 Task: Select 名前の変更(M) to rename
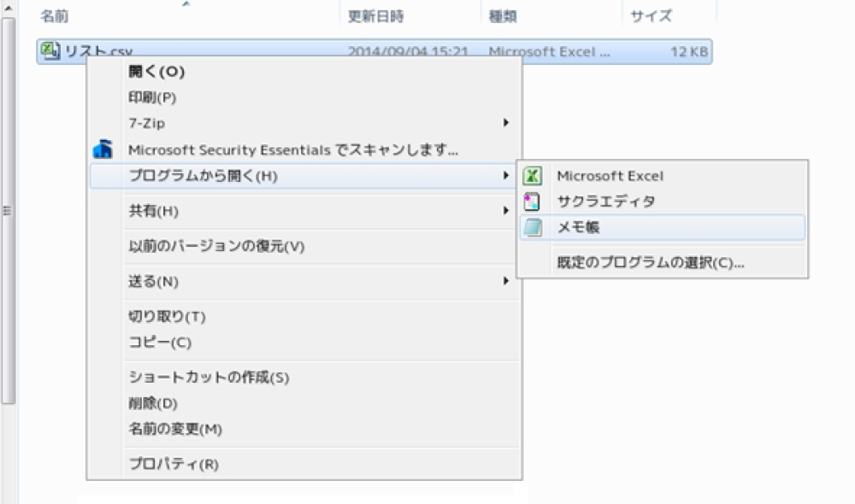pyautogui.click(x=304, y=429)
